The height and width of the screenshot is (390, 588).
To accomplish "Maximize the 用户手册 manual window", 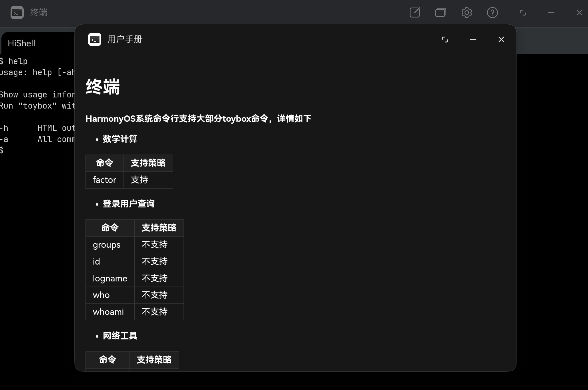I will point(445,39).
